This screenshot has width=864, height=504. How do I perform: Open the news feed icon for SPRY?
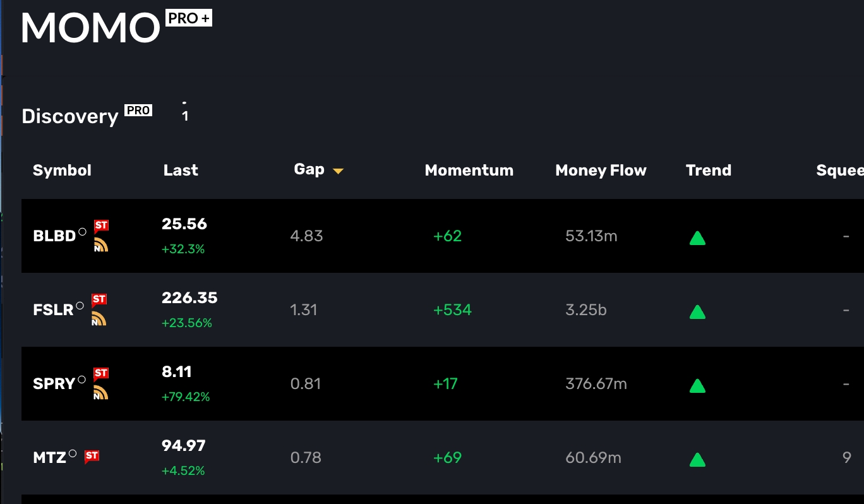pos(101,392)
